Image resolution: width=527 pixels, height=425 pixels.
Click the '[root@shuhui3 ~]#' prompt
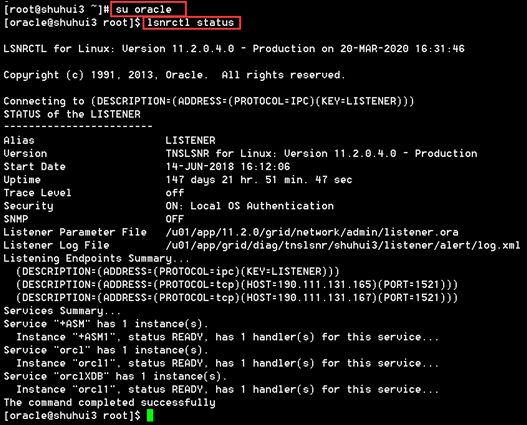coord(56,9)
